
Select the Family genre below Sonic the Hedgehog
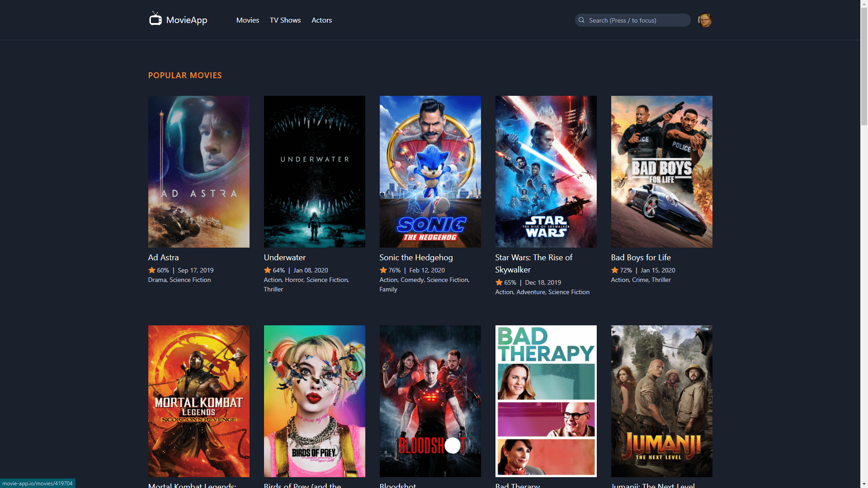[388, 289]
